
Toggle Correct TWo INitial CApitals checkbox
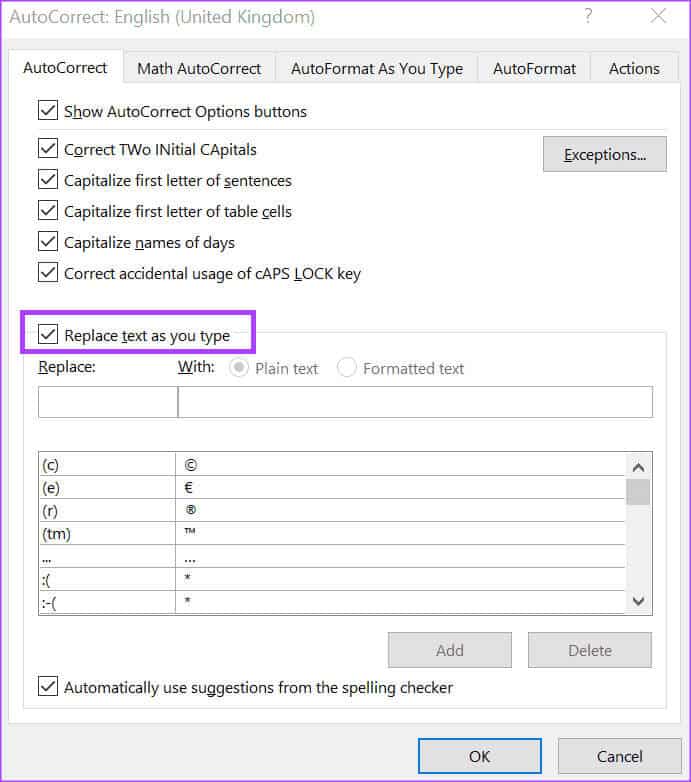(48, 149)
